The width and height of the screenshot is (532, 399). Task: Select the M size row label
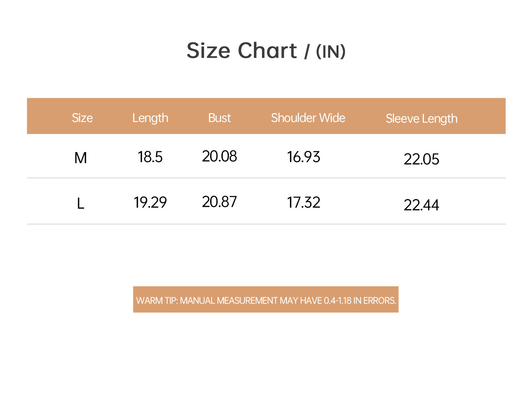[x=80, y=158]
